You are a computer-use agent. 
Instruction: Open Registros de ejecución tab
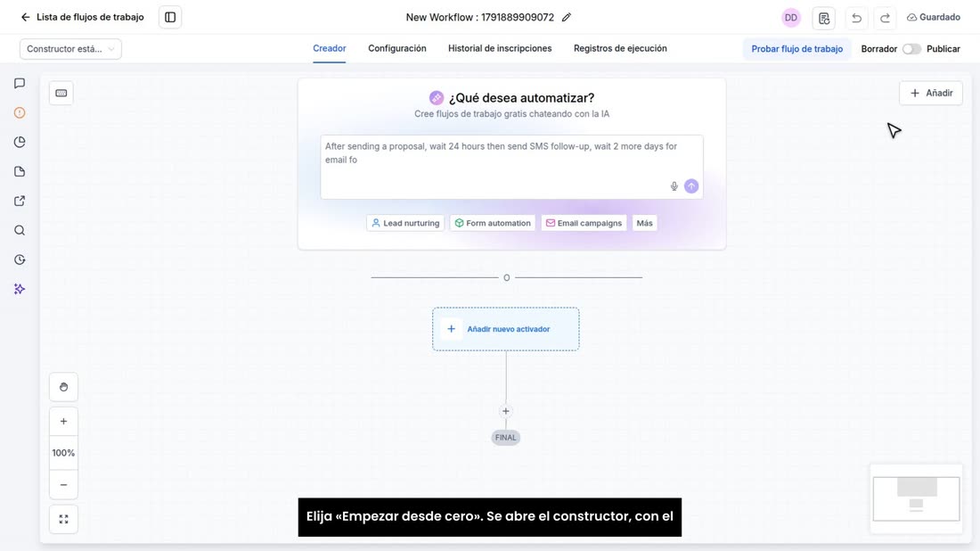(x=620, y=49)
